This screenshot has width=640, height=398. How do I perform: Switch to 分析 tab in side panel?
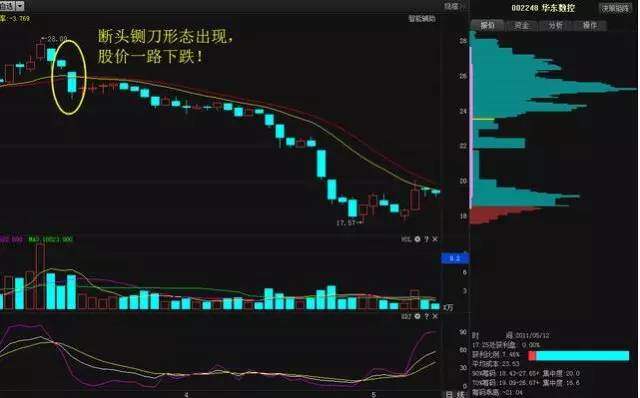[x=556, y=25]
